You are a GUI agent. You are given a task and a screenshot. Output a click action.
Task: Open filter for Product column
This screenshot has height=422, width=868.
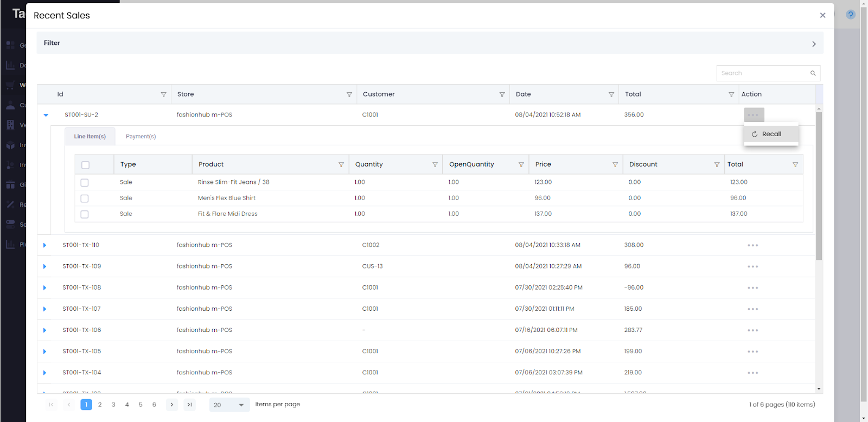tap(341, 164)
